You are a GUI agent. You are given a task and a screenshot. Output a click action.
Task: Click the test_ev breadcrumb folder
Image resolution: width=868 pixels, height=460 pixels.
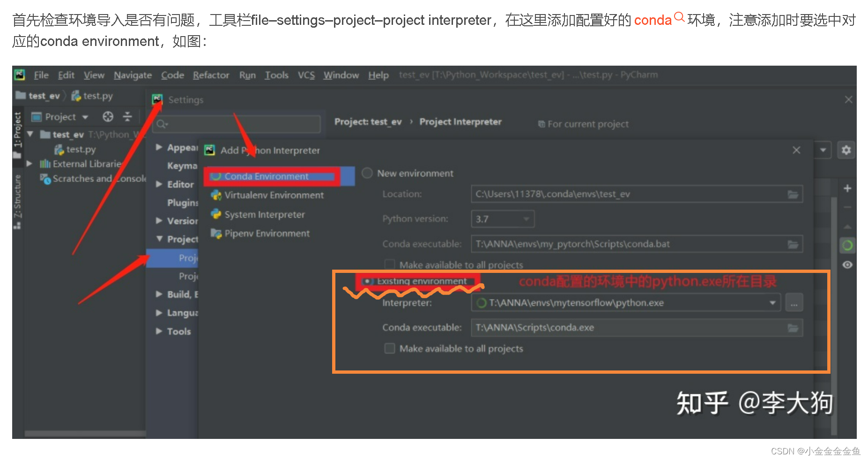[38, 96]
